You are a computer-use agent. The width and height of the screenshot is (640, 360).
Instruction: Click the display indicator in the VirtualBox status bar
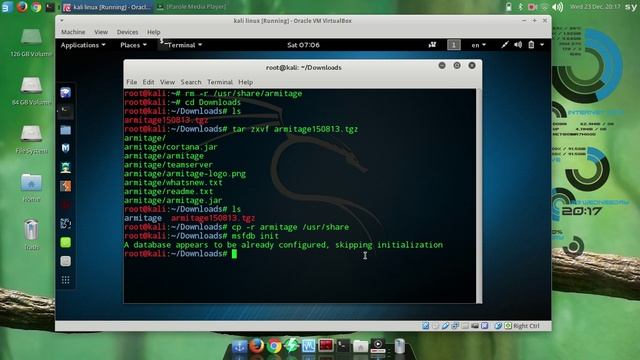(475, 326)
